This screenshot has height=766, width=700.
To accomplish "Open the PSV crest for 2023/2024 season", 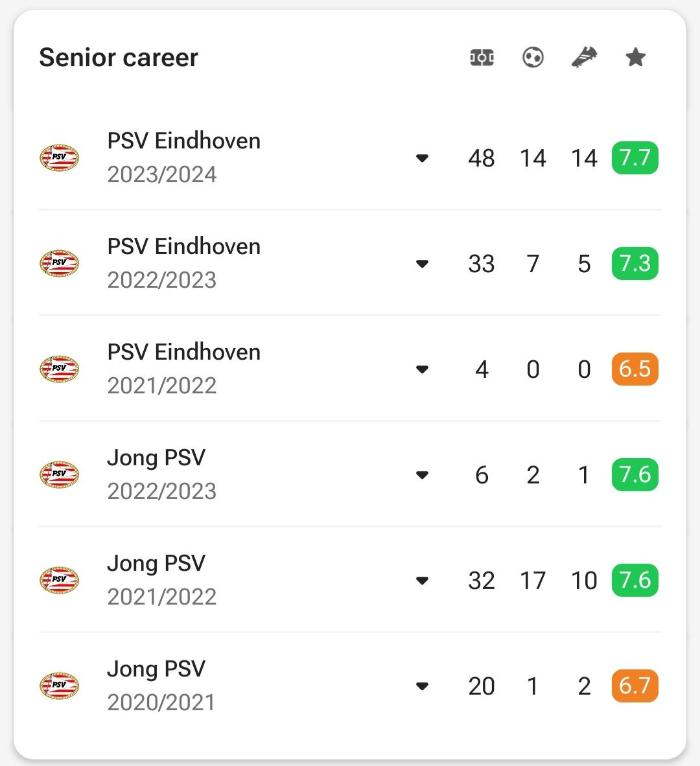I will 59,157.
